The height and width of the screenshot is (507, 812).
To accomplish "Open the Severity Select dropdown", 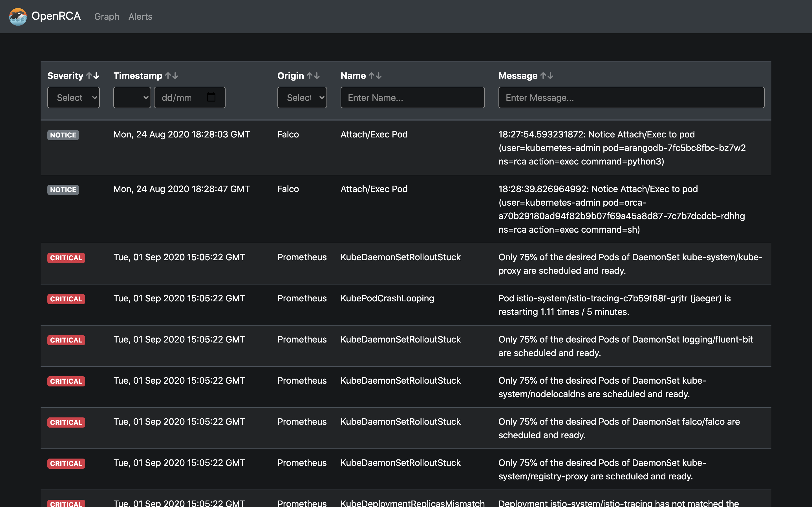I will tap(73, 97).
